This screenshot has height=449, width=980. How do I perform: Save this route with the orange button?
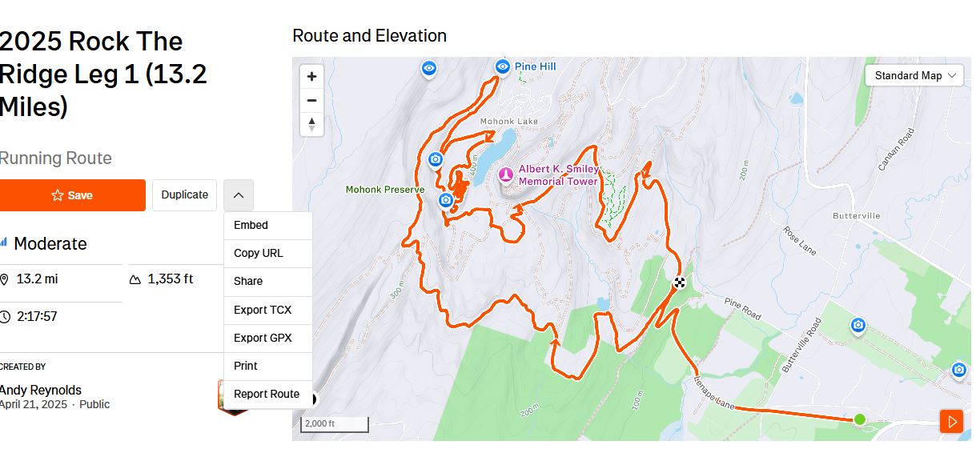tap(72, 195)
